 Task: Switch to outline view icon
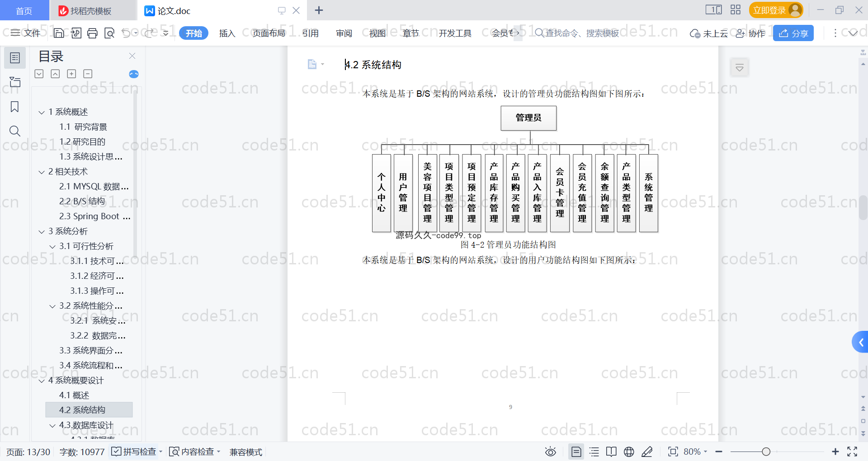pos(594,452)
